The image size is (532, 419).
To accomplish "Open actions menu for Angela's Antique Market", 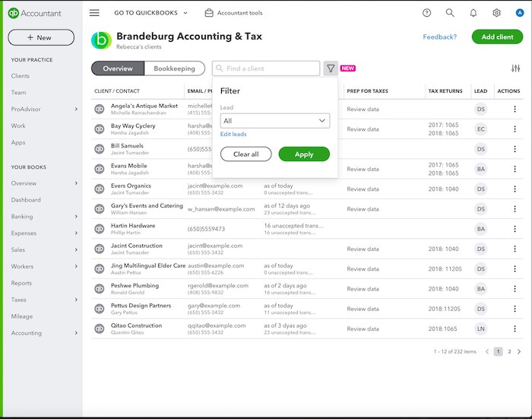I will pos(515,109).
